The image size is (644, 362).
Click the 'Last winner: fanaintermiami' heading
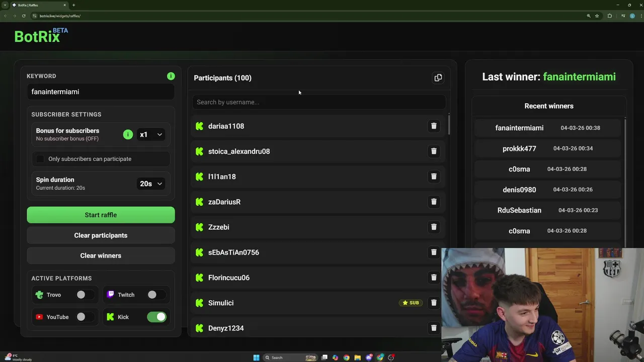[x=549, y=76]
